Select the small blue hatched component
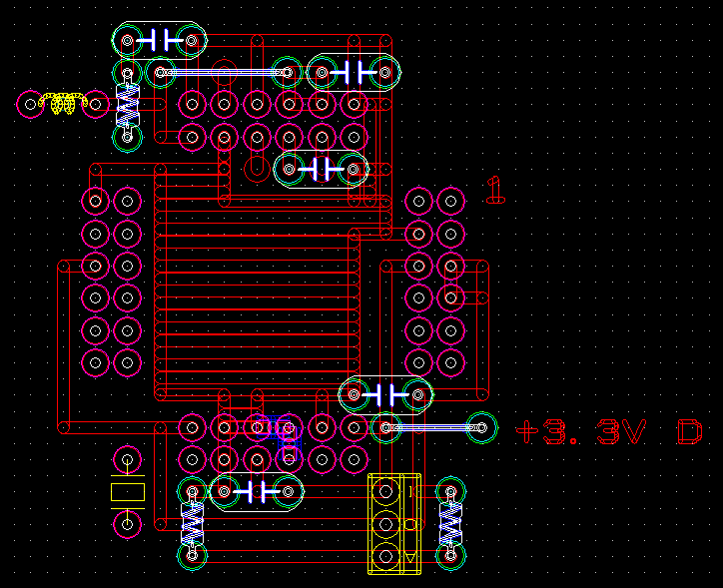Image resolution: width=723 pixels, height=588 pixels. 281,437
